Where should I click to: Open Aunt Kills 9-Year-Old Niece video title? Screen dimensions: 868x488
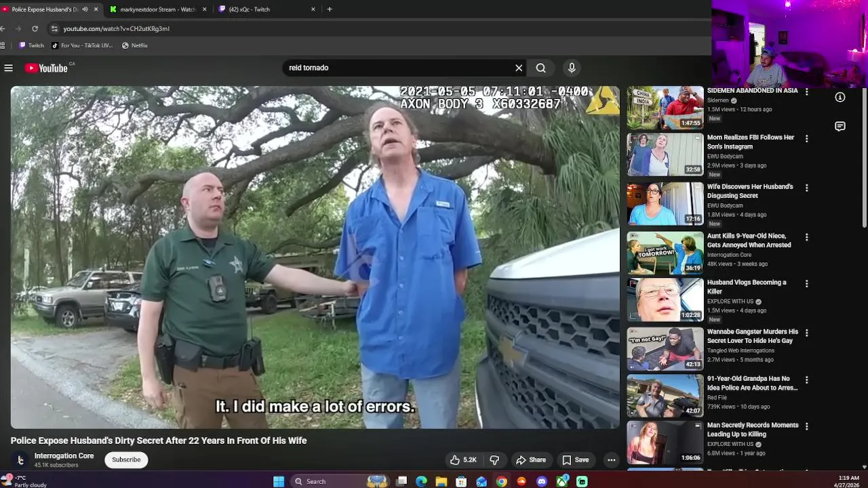[x=749, y=241]
